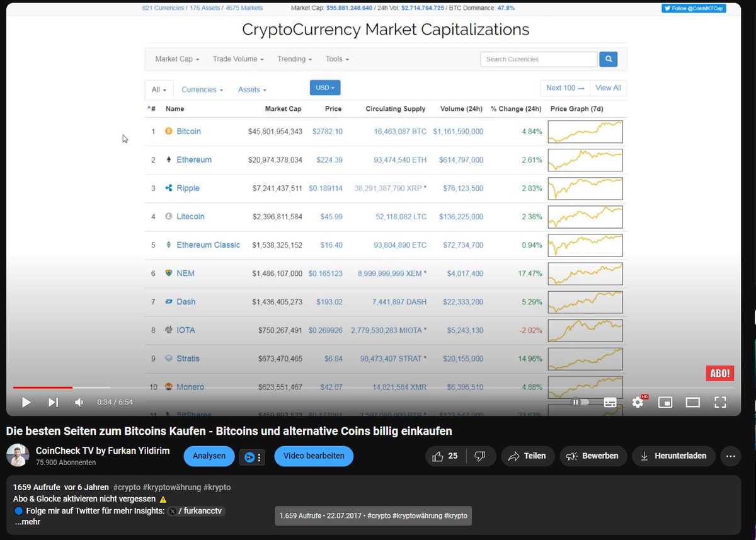Open the Trade Volume dropdown menu

pos(238,59)
